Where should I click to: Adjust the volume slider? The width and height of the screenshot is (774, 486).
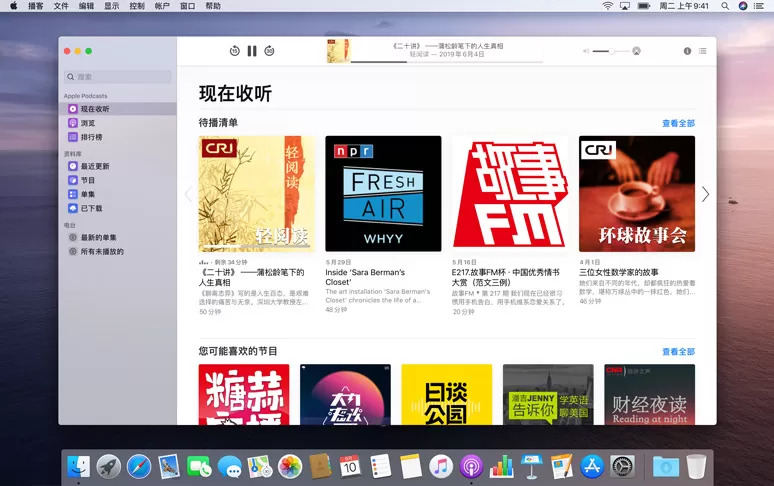click(x=611, y=51)
